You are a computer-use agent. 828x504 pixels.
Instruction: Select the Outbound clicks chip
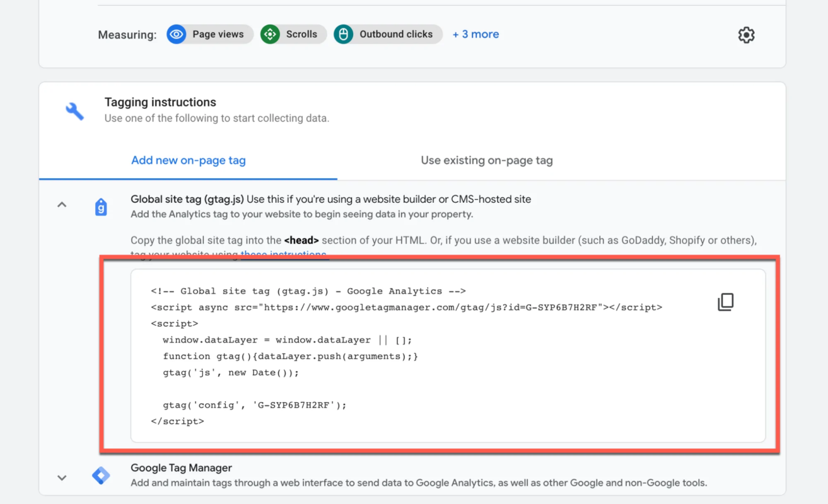pos(388,34)
